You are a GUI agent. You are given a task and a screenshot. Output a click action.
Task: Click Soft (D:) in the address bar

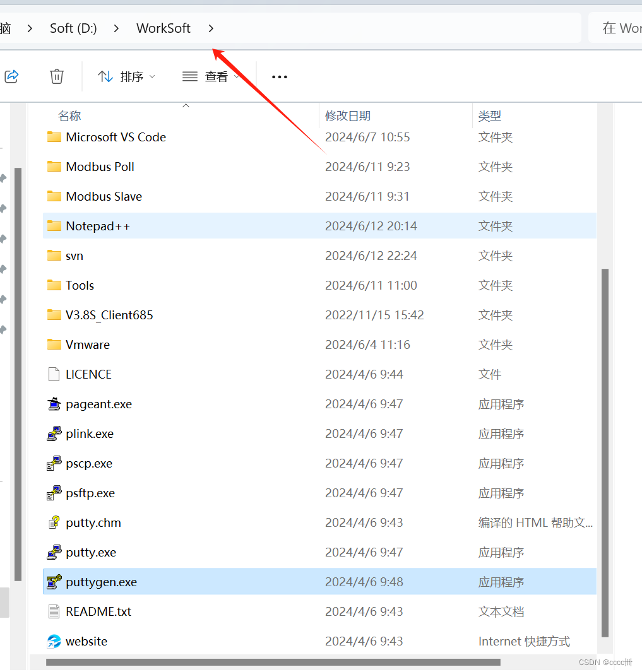tap(73, 28)
